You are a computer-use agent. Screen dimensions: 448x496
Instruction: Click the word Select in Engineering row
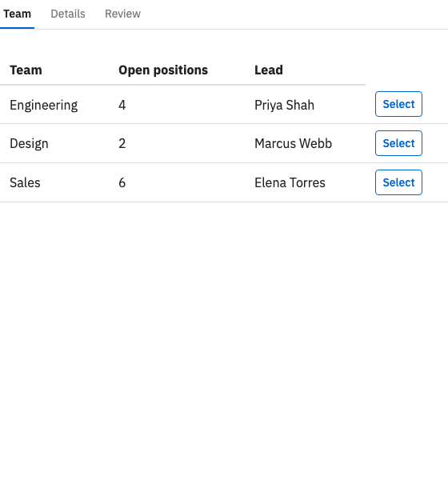tap(398, 104)
